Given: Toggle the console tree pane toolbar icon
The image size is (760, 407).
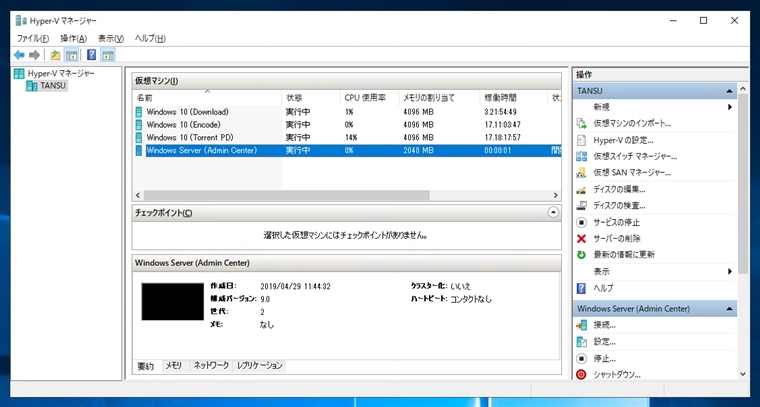Looking at the screenshot, I should point(71,55).
